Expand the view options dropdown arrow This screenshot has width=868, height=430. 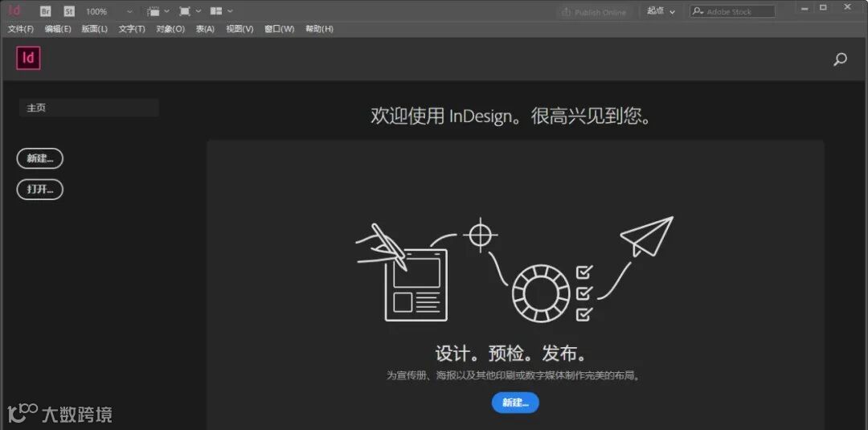166,11
